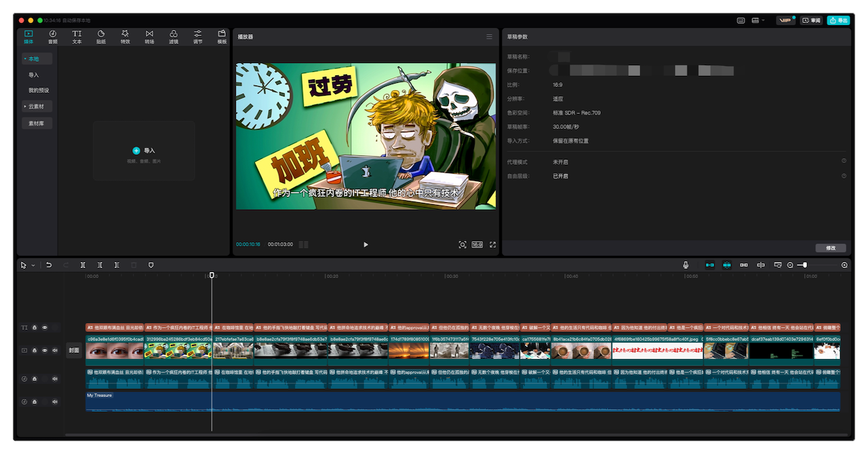Toggle clip linkage
This screenshot has width=868, height=454.
pyautogui.click(x=744, y=265)
